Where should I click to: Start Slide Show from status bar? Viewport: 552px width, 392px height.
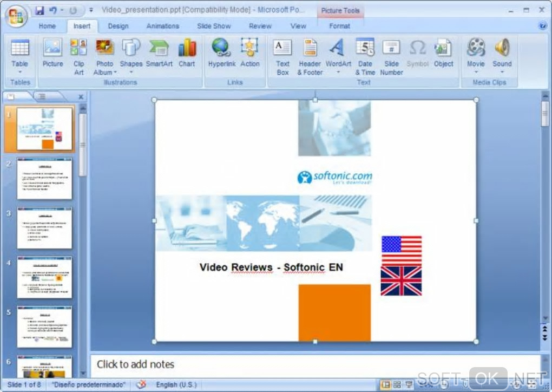coord(409,384)
